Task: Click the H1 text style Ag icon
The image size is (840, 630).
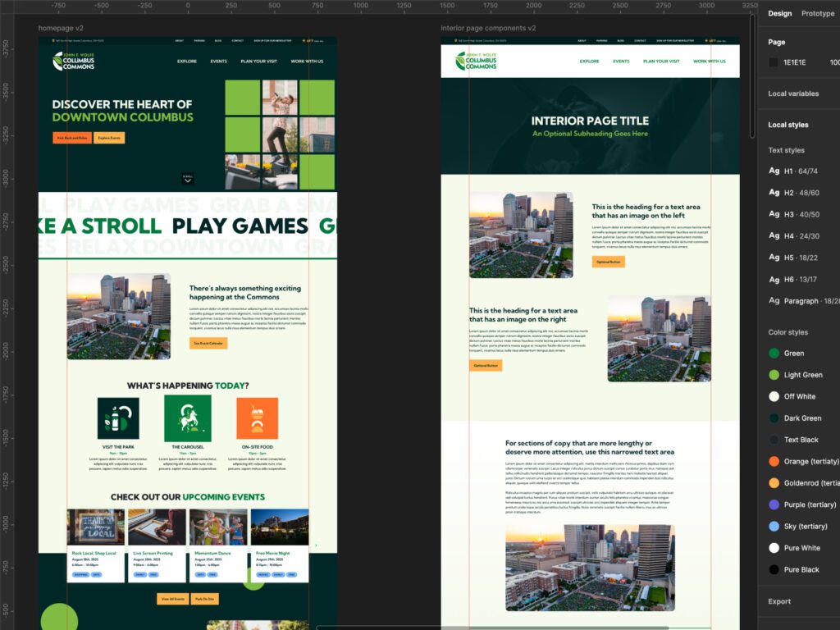Action: 774,171
